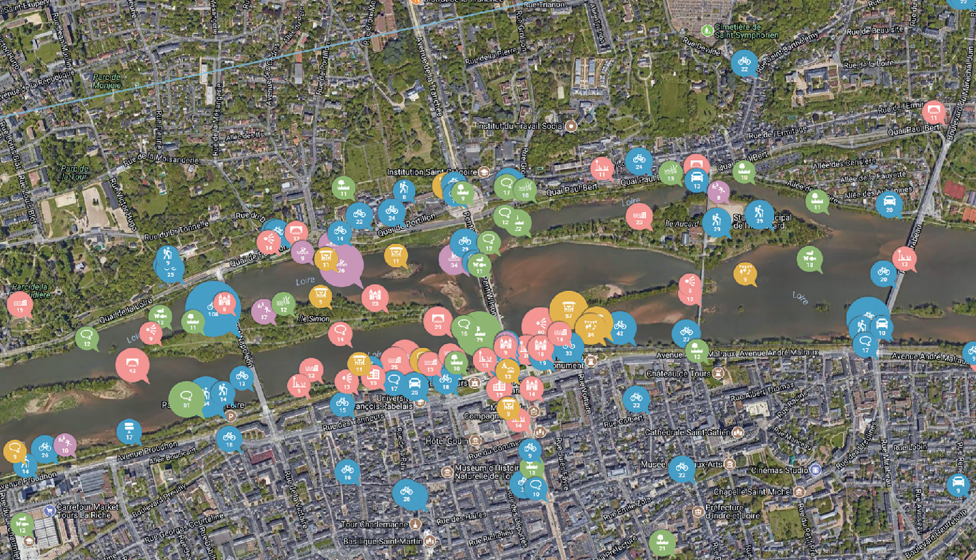Select bicycle marker 24 on Quai de Portillon
The image size is (976, 560).
(392, 212)
